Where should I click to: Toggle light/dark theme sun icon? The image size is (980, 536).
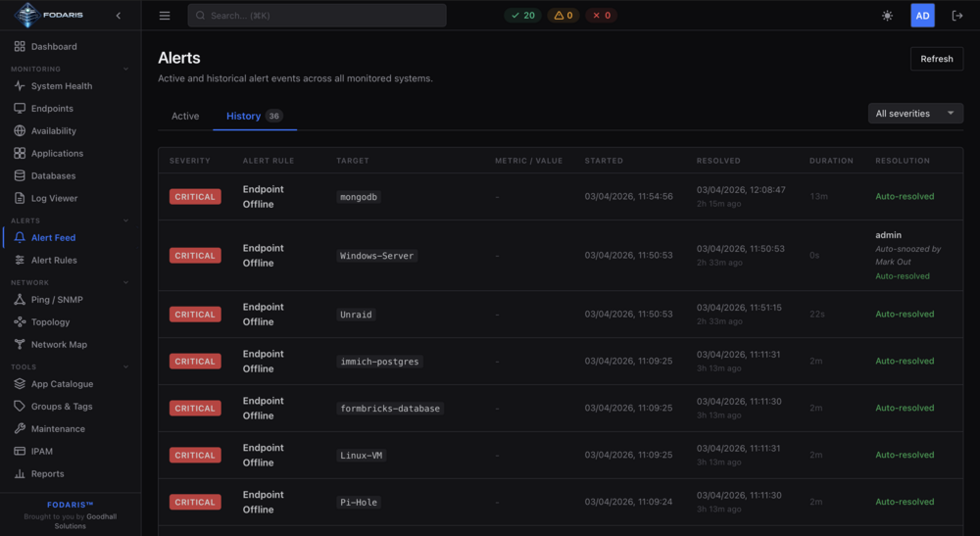[x=887, y=16]
